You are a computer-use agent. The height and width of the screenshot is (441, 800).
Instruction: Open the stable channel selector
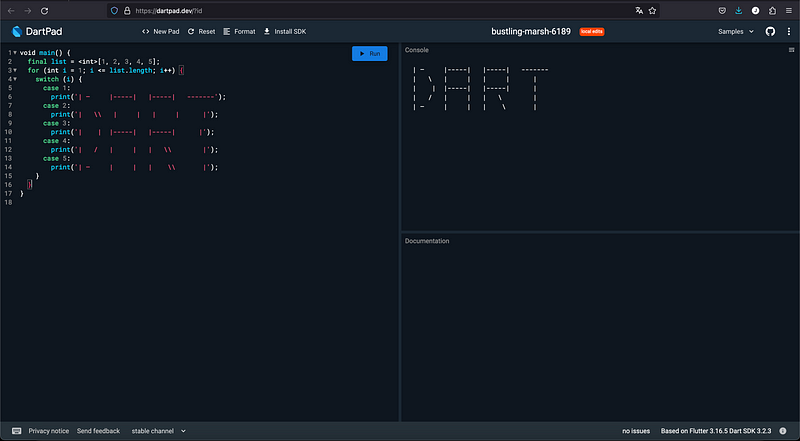point(159,431)
